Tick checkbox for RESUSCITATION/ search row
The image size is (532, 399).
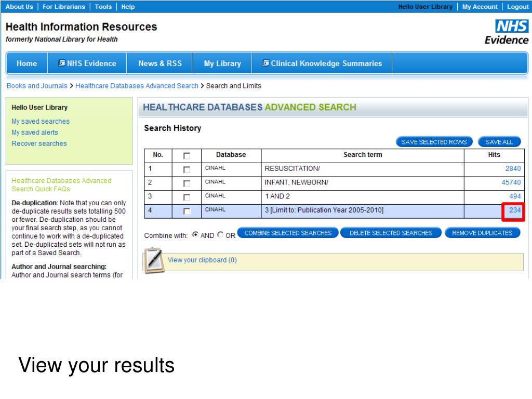point(187,170)
